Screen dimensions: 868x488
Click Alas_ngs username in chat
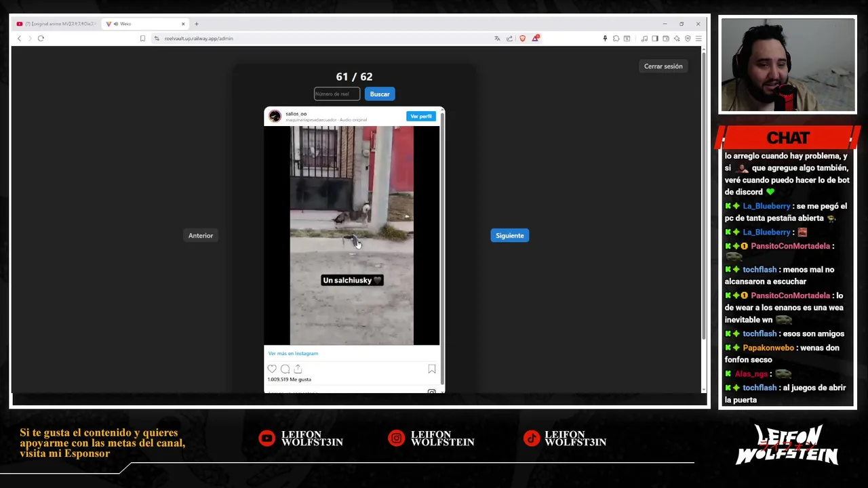(x=751, y=373)
